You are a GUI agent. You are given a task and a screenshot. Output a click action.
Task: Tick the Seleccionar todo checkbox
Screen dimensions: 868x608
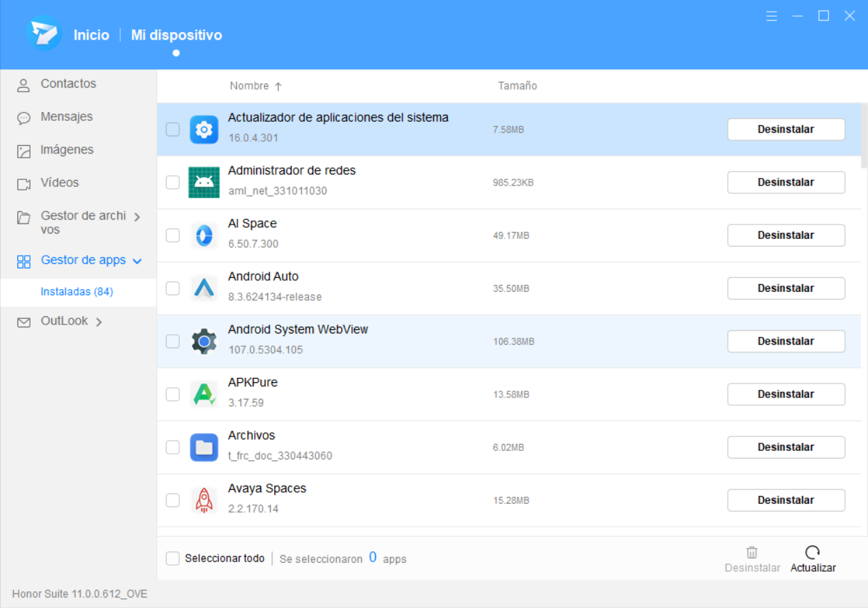click(x=173, y=559)
